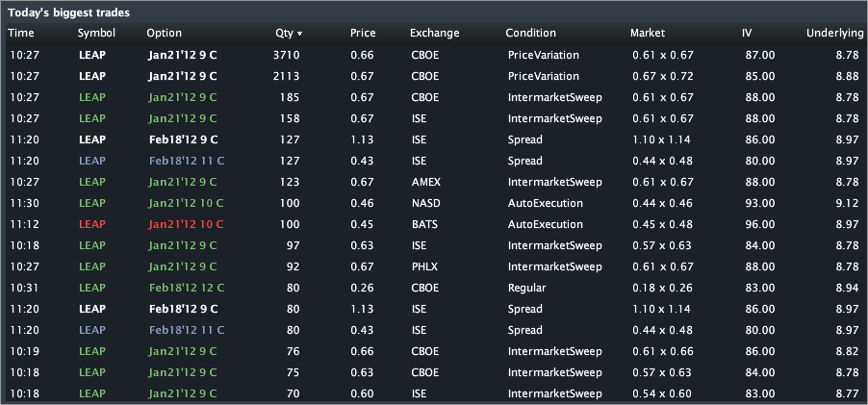
Task: Select the Today's biggest trades title
Action: [68, 13]
